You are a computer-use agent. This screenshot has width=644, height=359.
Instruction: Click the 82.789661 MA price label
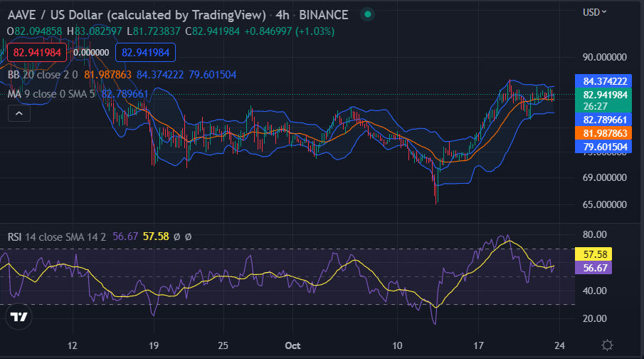[603, 120]
